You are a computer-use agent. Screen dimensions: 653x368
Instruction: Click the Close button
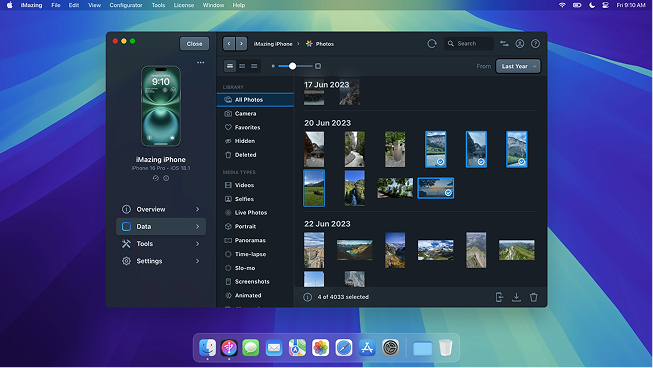194,44
